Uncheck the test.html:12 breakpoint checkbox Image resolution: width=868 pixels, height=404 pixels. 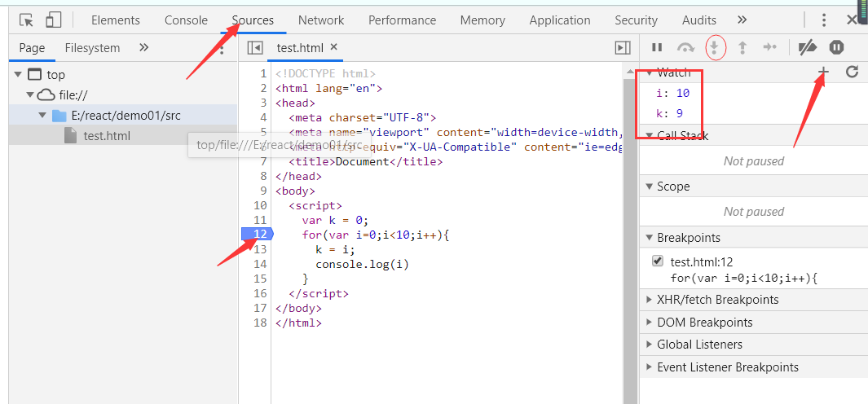(x=658, y=261)
